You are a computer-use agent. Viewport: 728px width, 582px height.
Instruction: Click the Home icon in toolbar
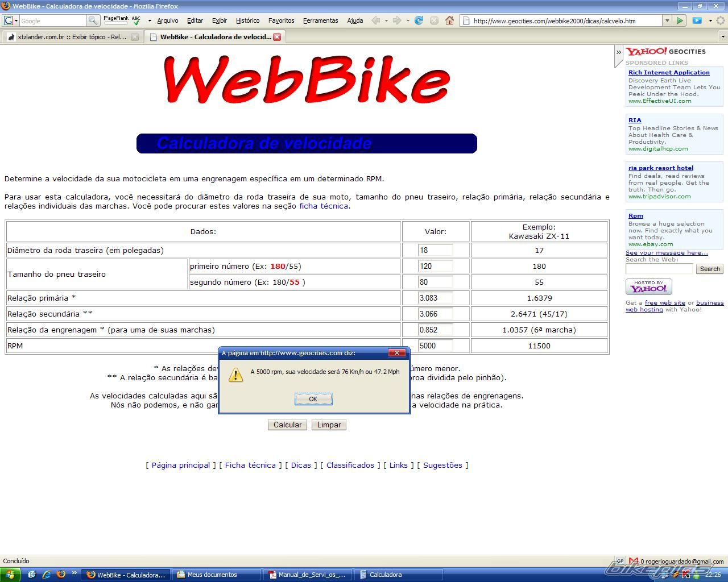click(449, 20)
